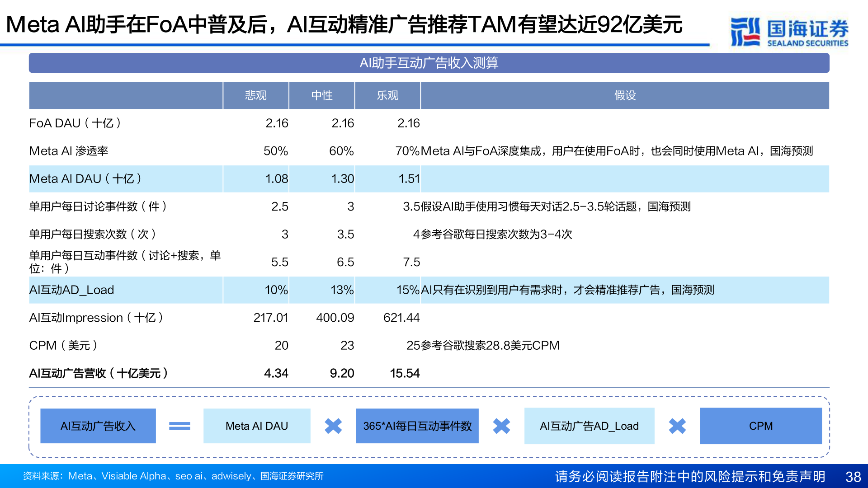Click the multiply icon before CPM box
The width and height of the screenshot is (868, 488).
click(x=677, y=426)
